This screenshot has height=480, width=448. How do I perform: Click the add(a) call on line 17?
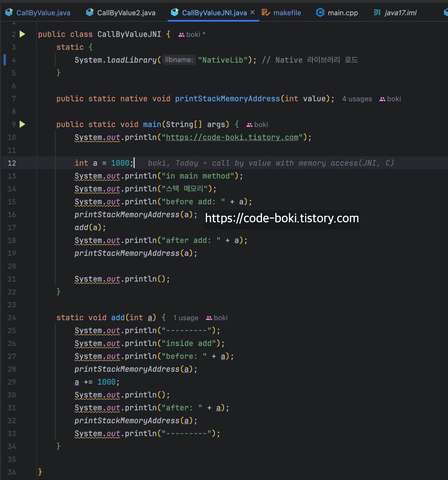(x=90, y=227)
